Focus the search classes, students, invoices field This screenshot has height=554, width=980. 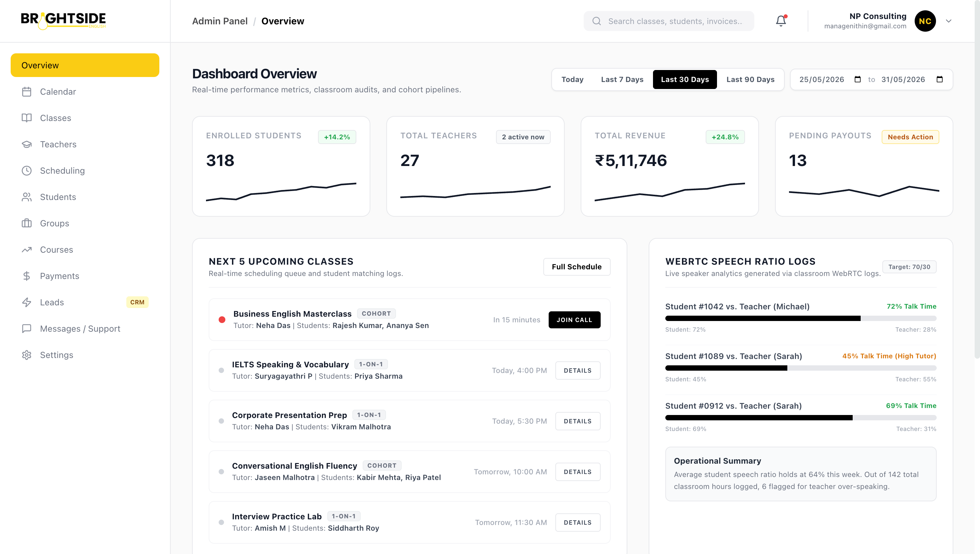[x=668, y=21]
